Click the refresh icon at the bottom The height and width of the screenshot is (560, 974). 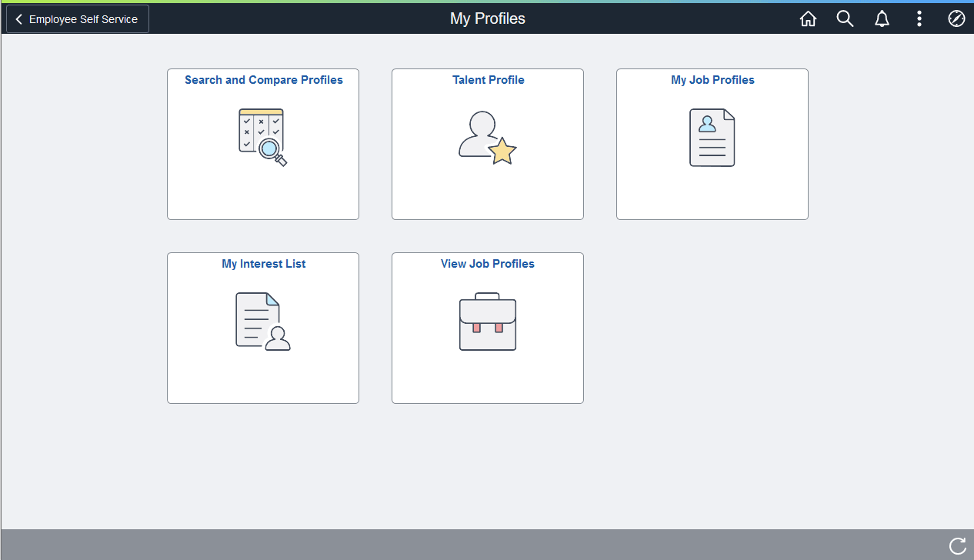pyautogui.click(x=958, y=546)
